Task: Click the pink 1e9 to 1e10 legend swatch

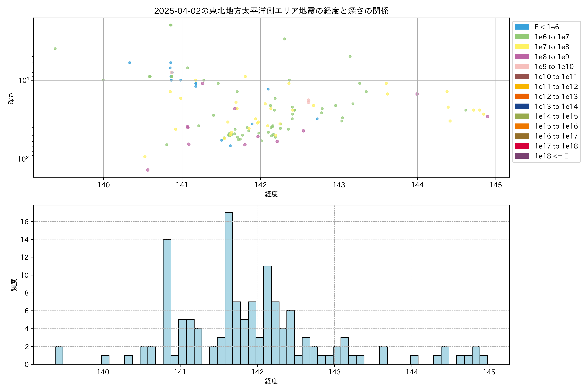Action: coord(522,67)
